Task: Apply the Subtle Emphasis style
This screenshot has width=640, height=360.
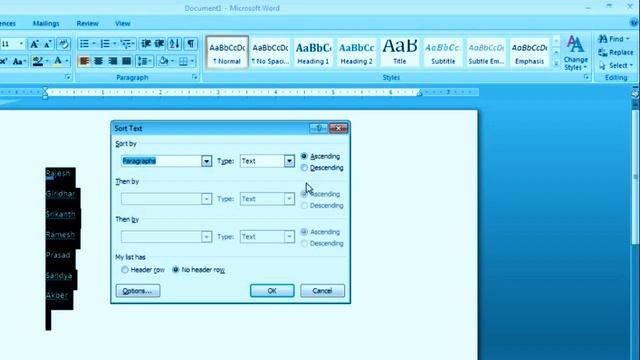Action: pos(486,53)
